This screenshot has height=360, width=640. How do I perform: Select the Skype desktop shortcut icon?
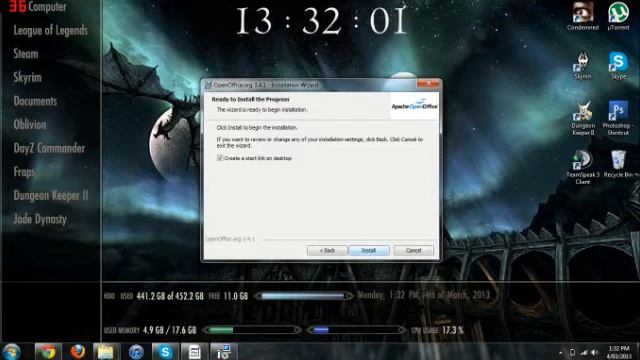[x=618, y=65]
